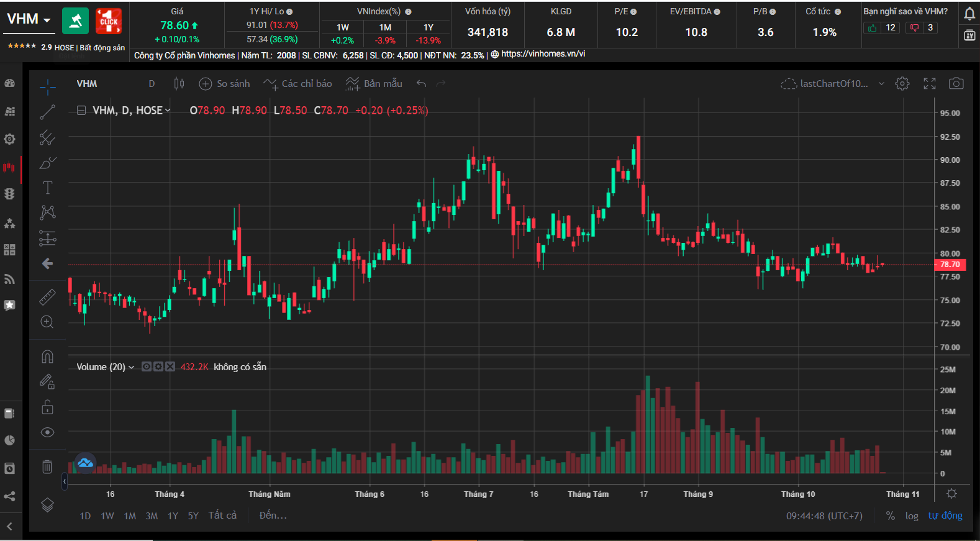Click the Đến... go-to-date field
Screen dimensions: 980x541
[x=273, y=516]
